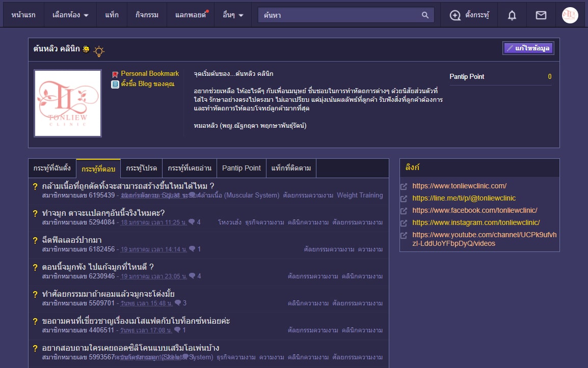Click the Personal Bookmark flag icon
Screen dimensions: 588x368
[115, 74]
